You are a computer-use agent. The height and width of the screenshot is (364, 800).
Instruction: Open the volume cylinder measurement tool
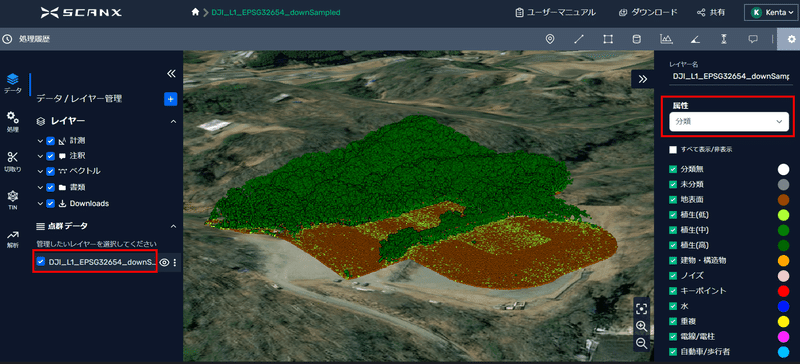636,39
